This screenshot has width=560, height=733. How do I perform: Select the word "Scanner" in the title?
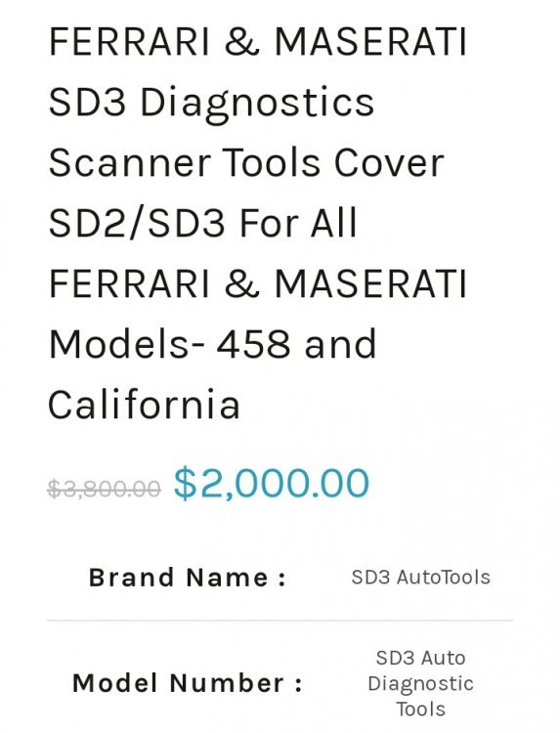129,162
